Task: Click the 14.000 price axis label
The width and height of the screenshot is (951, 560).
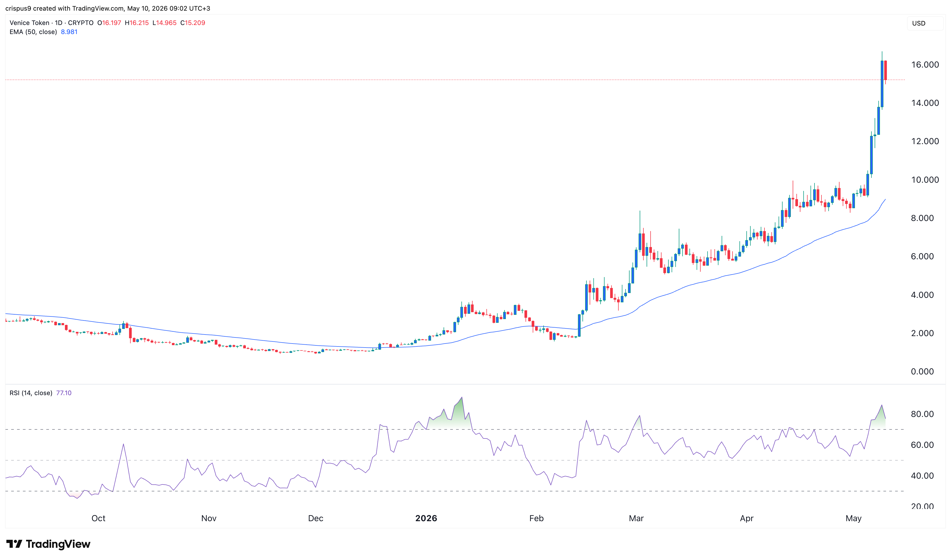Action: point(925,103)
